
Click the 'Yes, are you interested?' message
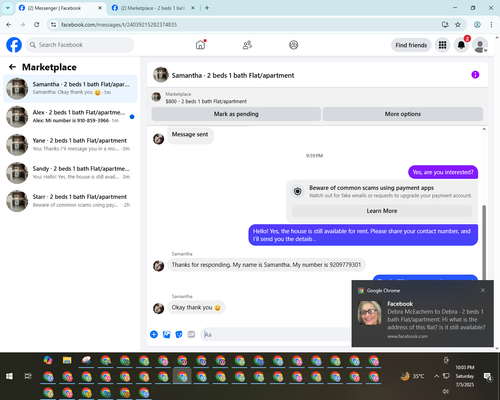(443, 172)
